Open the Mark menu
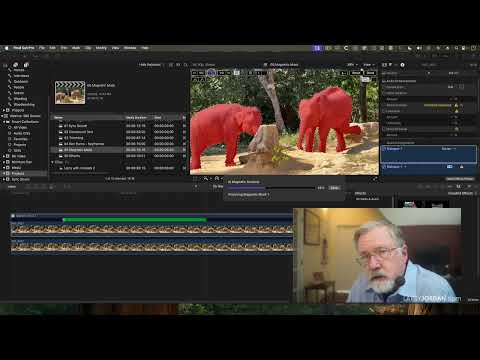This screenshot has width=480, height=360. tap(76, 48)
